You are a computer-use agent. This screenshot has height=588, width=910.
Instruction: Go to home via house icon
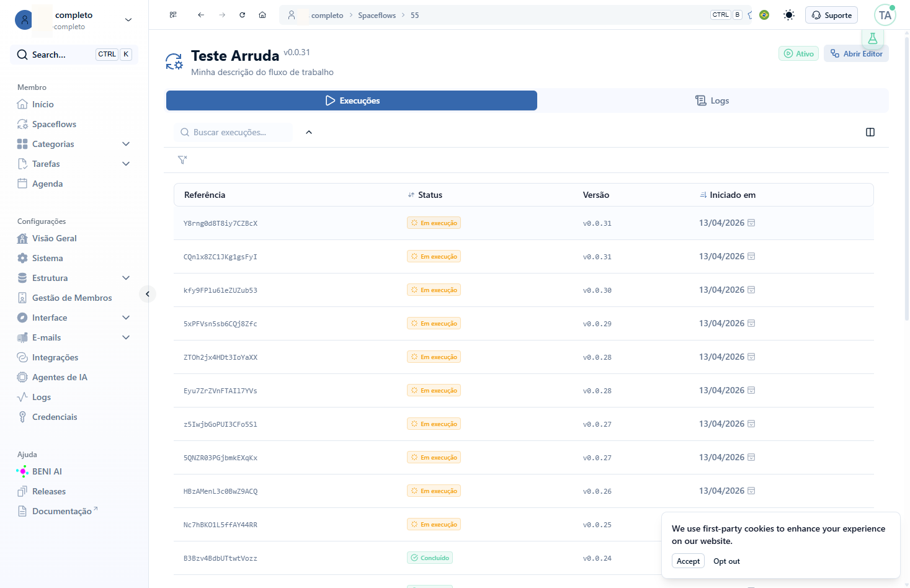pyautogui.click(x=262, y=15)
